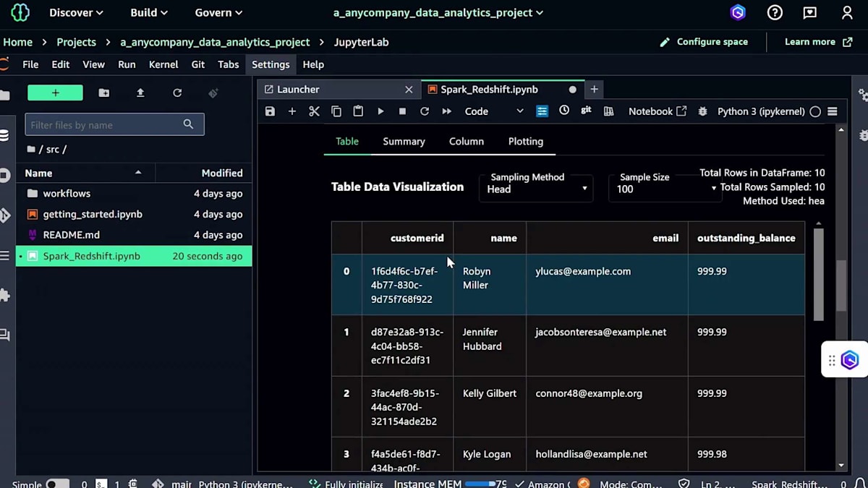The height and width of the screenshot is (488, 868).
Task: Go to Home breadcrumb
Action: (x=17, y=42)
